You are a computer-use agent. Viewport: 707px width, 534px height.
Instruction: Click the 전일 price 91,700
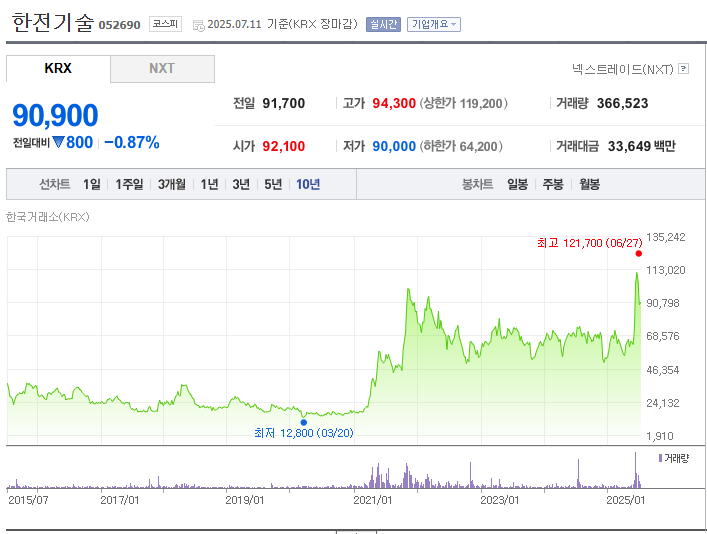coord(284,103)
